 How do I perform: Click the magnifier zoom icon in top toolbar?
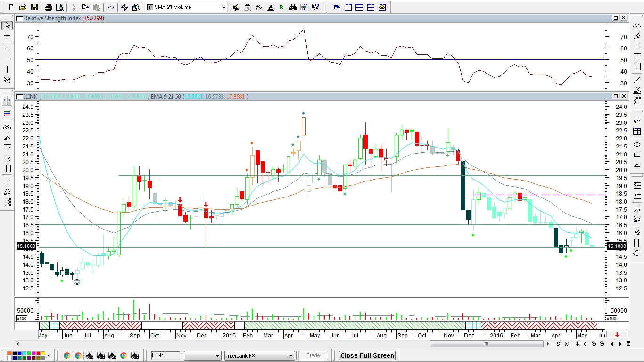click(136, 8)
